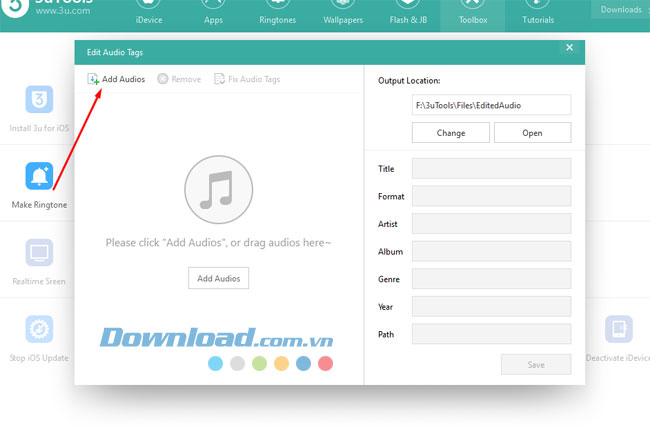Click the Fix Audio Tags toolbar icon
The width and height of the screenshot is (650, 436).
tap(219, 79)
